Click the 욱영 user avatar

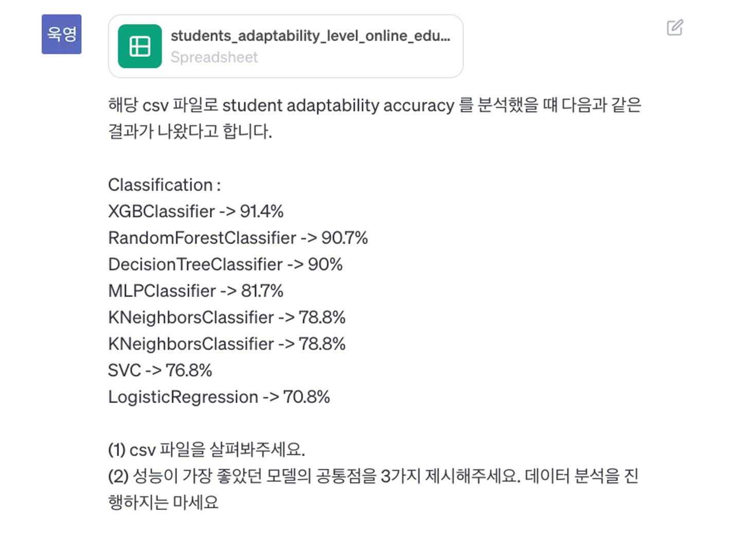tap(62, 34)
